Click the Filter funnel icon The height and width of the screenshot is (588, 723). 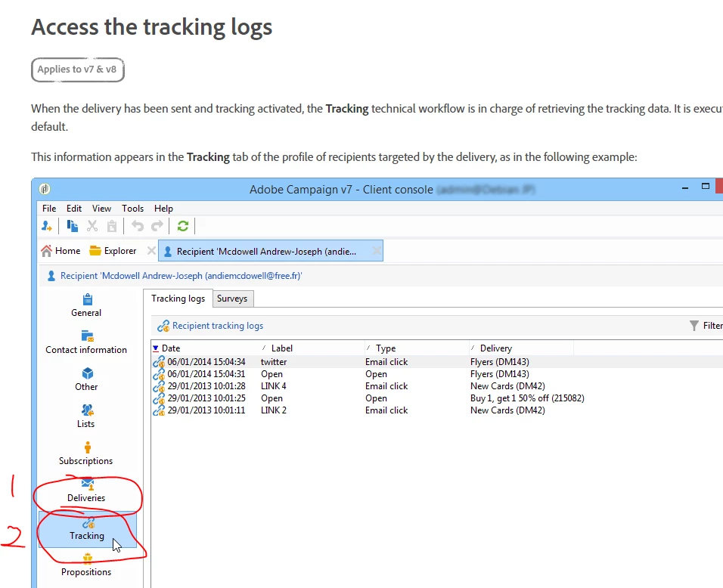(694, 326)
